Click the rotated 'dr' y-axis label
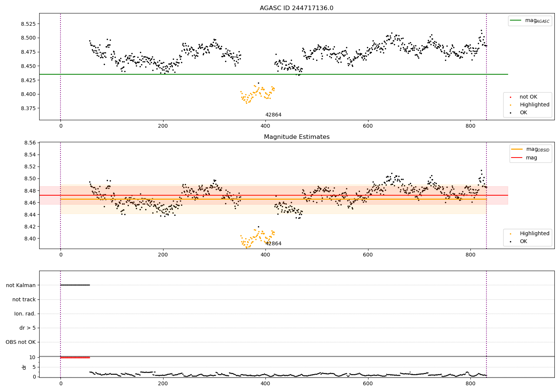Viewport: 560px width, 392px height. [x=24, y=367]
